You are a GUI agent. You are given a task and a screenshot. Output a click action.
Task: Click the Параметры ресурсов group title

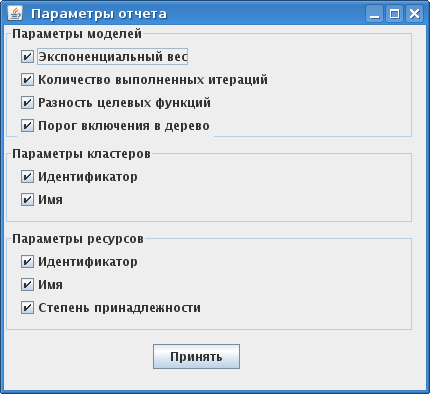click(x=78, y=239)
